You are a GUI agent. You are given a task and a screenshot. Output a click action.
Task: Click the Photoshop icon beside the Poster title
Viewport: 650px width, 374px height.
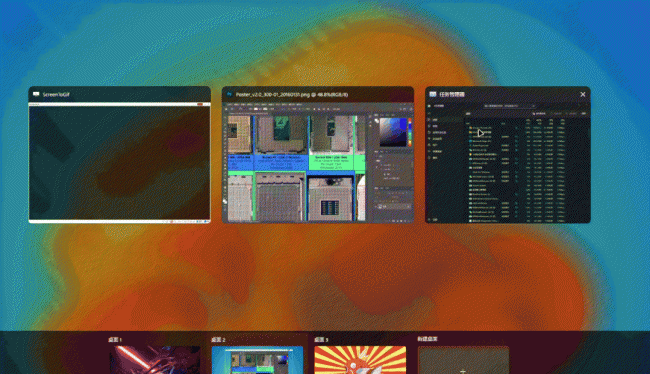(229, 95)
